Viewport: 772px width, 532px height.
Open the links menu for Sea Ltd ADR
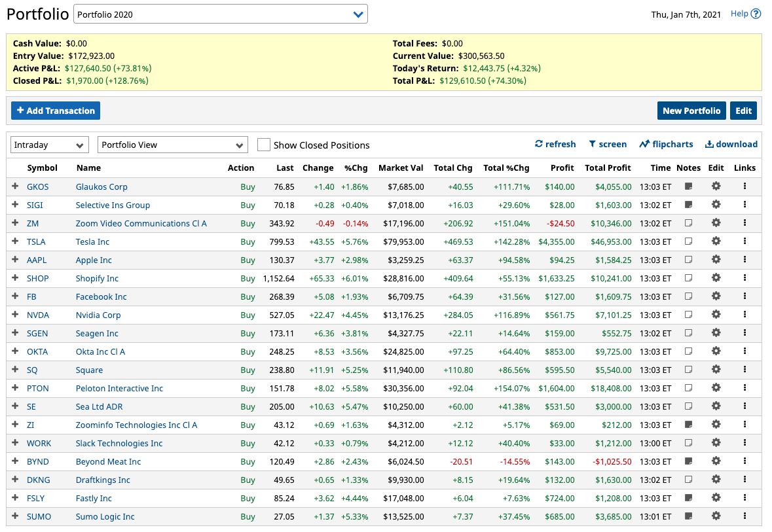[744, 406]
